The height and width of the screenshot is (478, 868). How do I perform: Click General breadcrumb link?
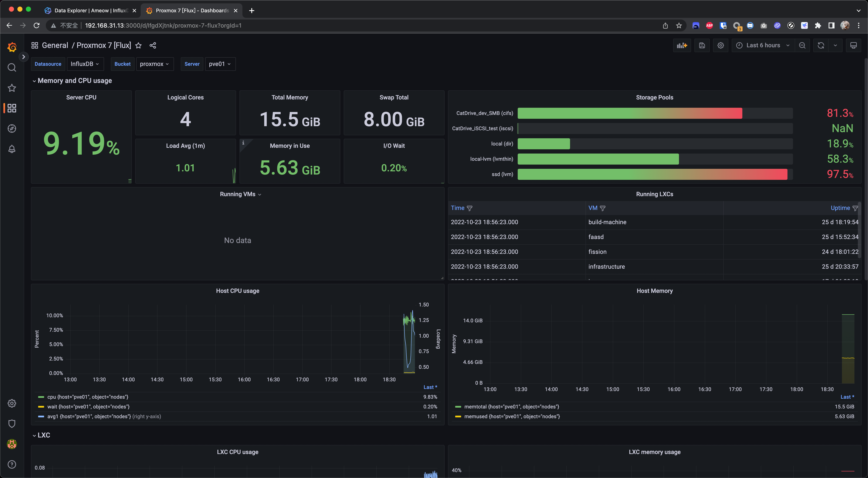(x=55, y=46)
